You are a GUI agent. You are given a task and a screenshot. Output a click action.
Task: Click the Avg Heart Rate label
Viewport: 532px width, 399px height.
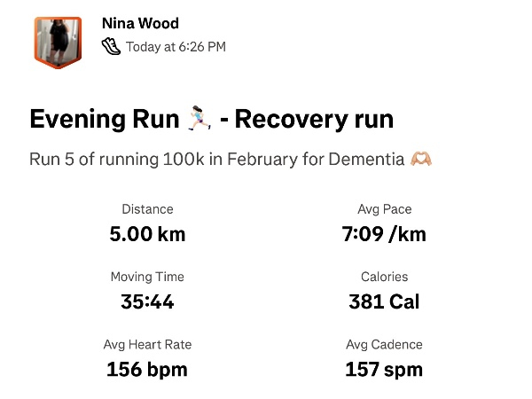click(147, 345)
